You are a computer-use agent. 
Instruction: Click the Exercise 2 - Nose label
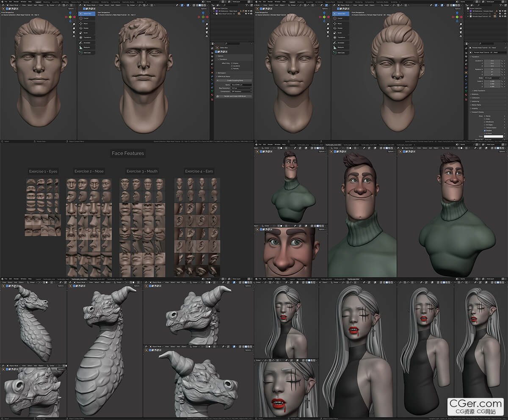click(89, 171)
